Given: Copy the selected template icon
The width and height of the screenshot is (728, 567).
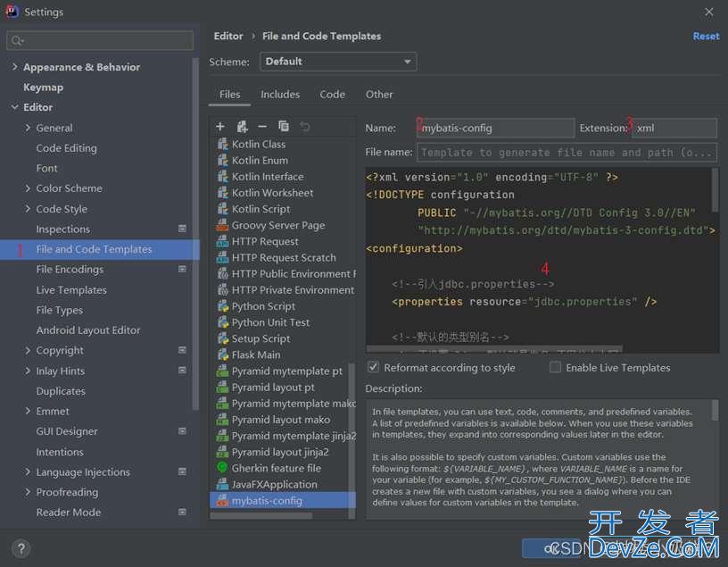Looking at the screenshot, I should 283,126.
